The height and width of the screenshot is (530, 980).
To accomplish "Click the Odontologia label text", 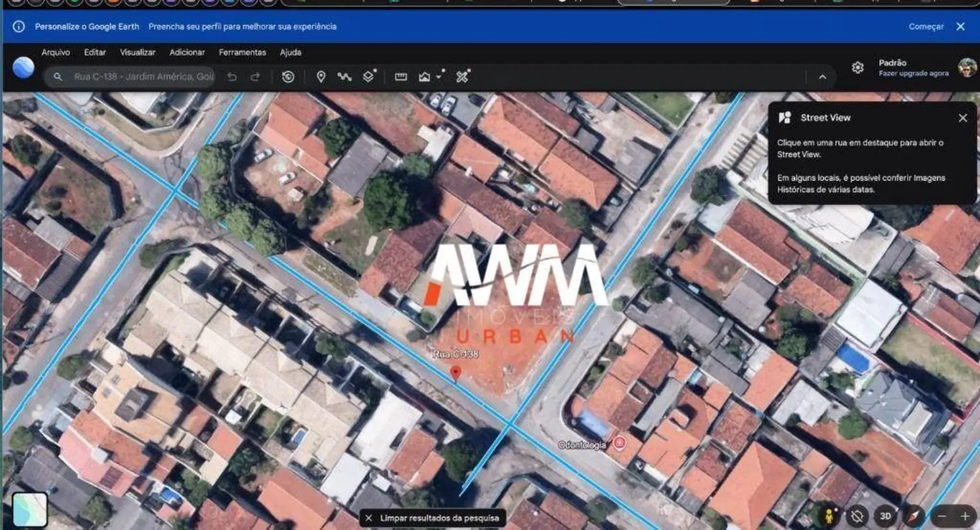I will click(582, 445).
